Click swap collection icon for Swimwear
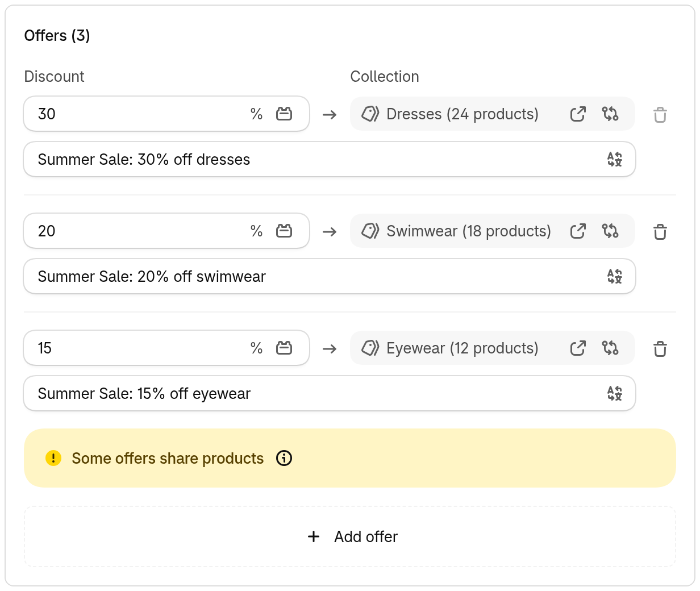The image size is (700, 591). [x=610, y=231]
